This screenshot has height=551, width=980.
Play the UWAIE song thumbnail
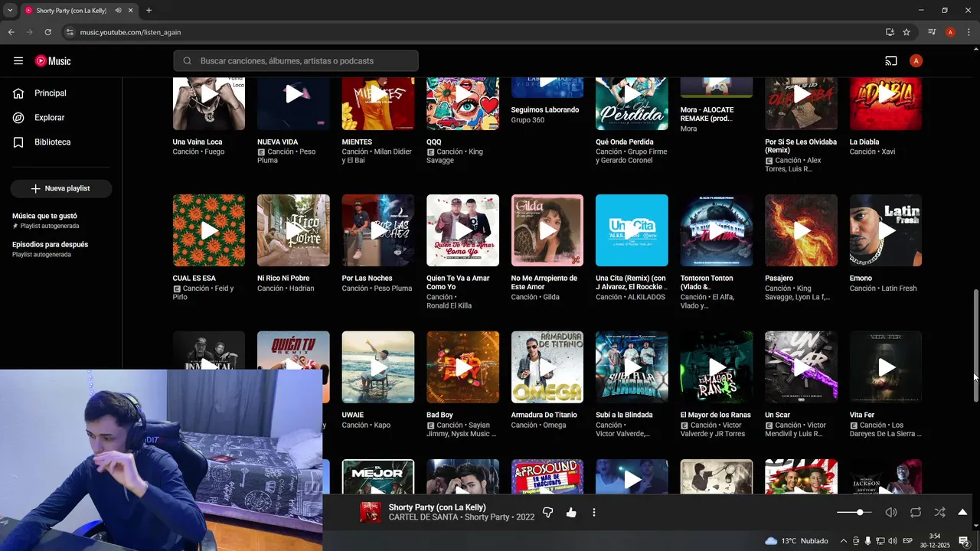pos(378,367)
